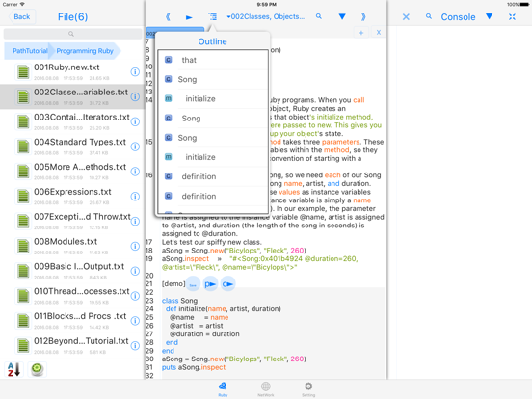Show info for 012Beyond...Tutorial.txt
This screenshot has height=399, width=532.
[x=135, y=345]
